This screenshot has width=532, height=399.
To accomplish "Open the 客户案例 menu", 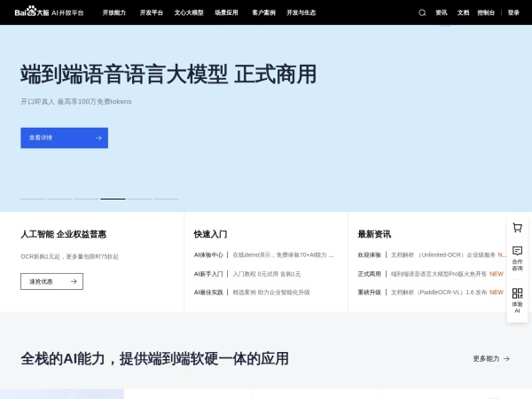I will [263, 13].
